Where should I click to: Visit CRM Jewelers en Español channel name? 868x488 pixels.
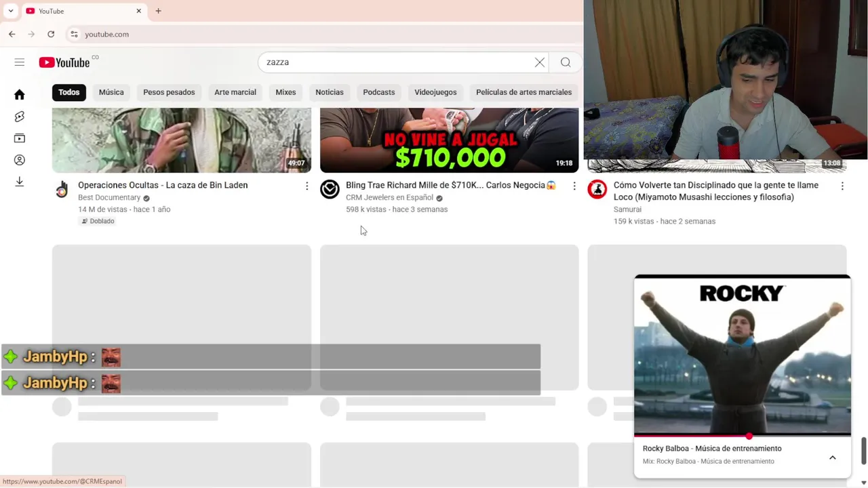tap(389, 198)
